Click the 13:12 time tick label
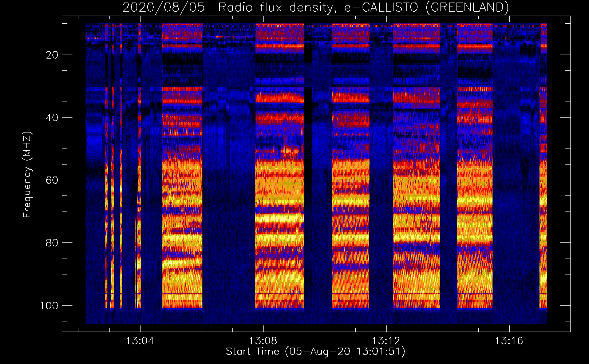The image size is (589, 364). pos(386,341)
